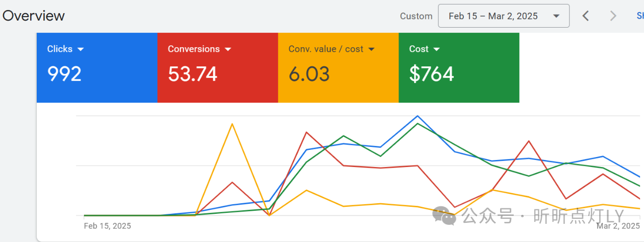Screen dimensions: 644x242
Task: Expand the Conversions metric dropdown arrow
Action: pos(227,49)
